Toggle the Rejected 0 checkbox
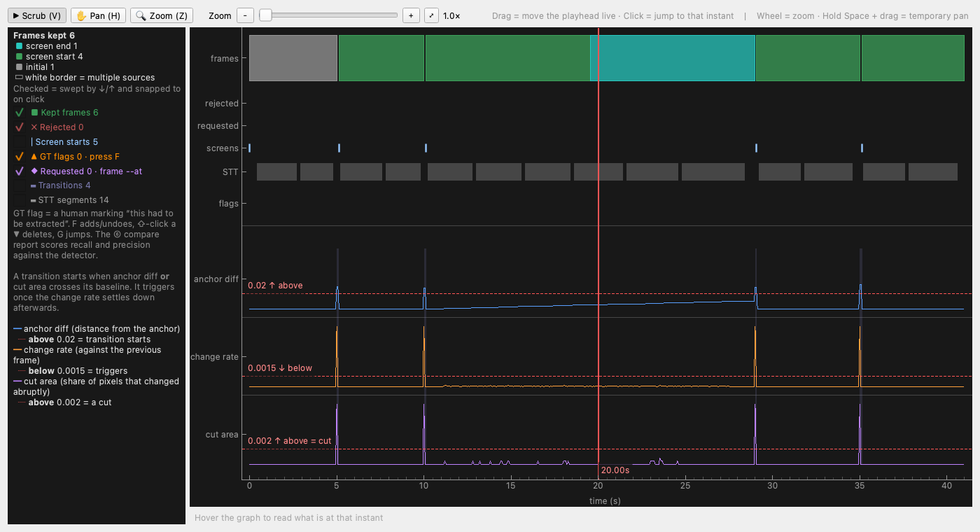The image size is (980, 532). point(20,127)
